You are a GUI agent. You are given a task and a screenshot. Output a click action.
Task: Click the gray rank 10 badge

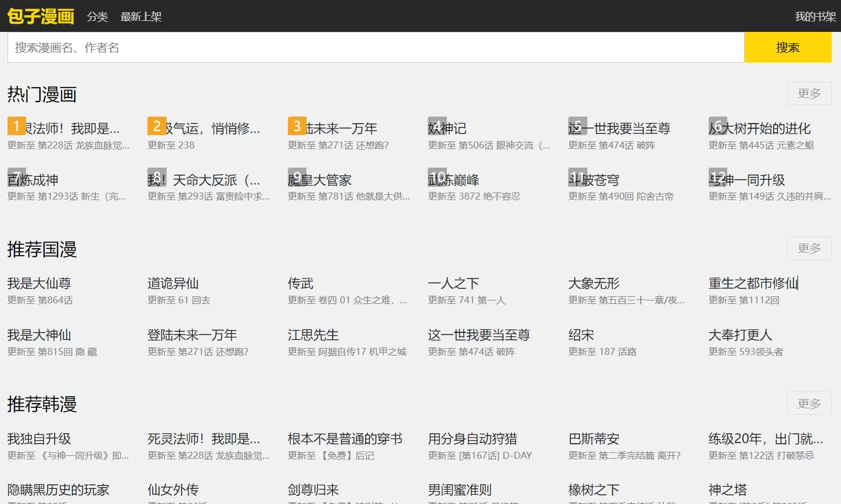pos(438,177)
